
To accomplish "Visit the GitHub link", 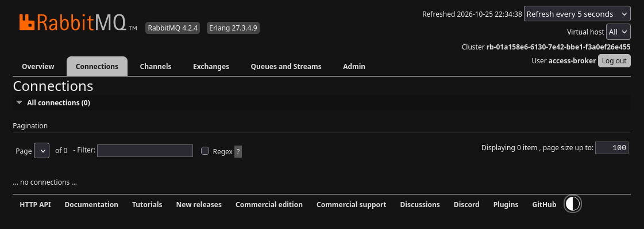I will 544,204.
